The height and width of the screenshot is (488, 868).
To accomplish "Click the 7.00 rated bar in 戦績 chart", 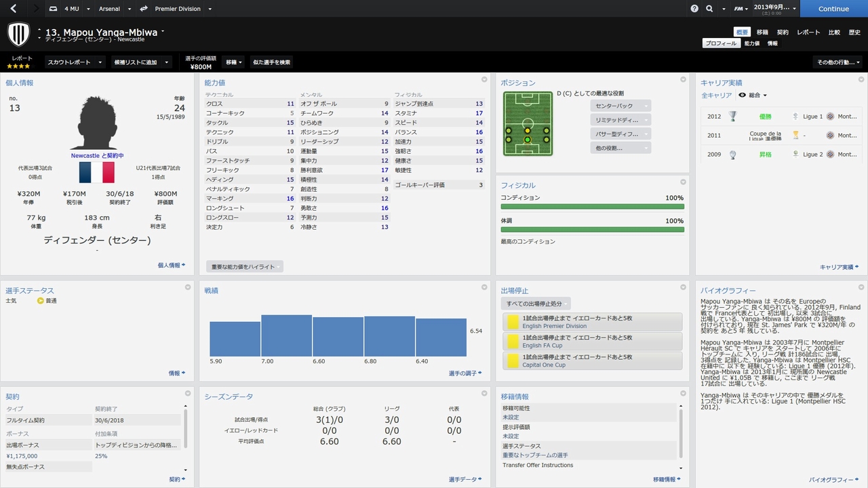I will click(x=286, y=335).
